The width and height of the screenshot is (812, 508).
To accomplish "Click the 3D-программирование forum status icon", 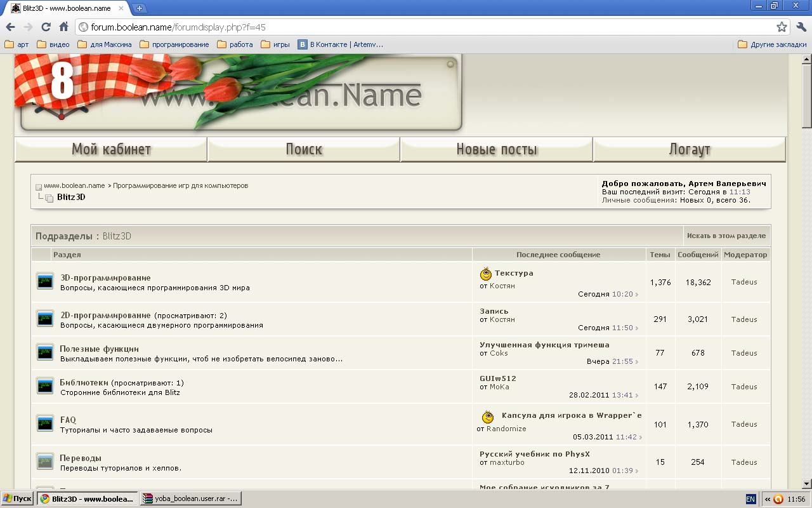I will [x=44, y=281].
